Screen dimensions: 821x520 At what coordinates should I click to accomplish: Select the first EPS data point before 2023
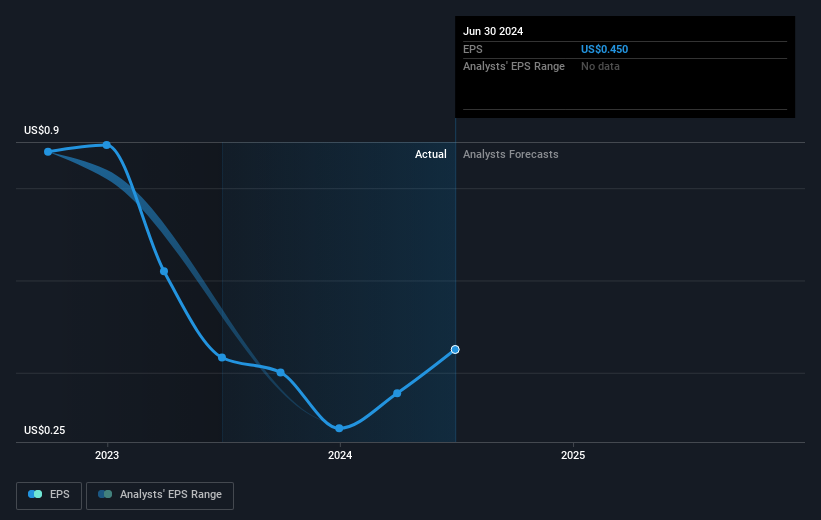[x=48, y=152]
